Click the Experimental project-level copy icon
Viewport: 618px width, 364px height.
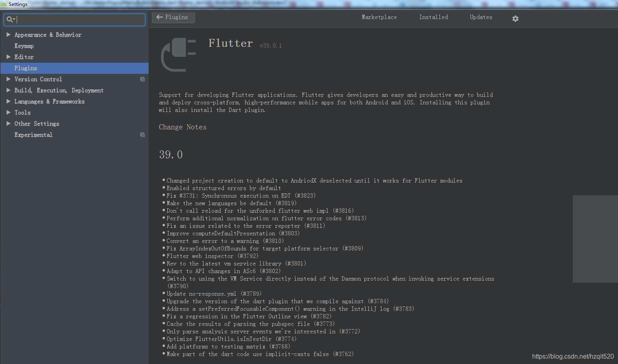click(142, 135)
